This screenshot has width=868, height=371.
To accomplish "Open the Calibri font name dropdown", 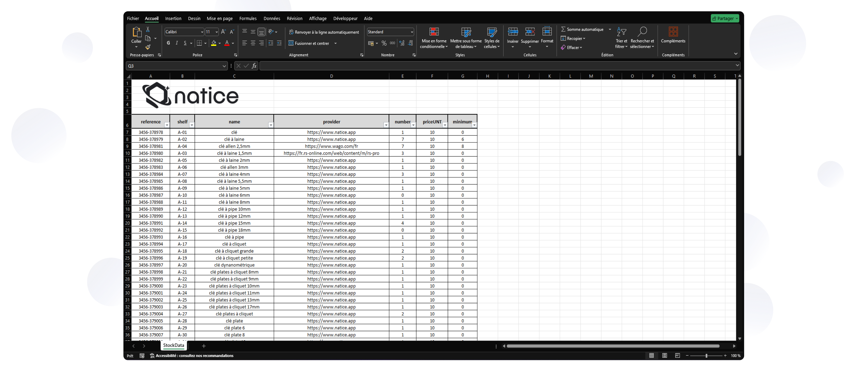I will point(202,32).
